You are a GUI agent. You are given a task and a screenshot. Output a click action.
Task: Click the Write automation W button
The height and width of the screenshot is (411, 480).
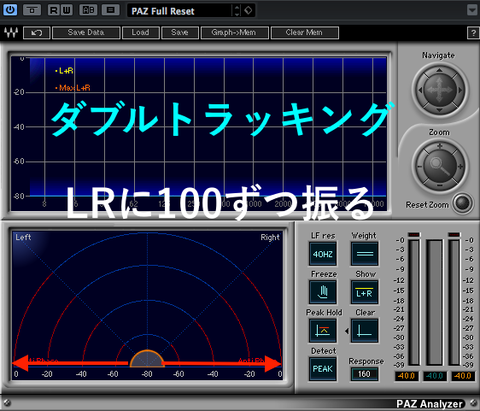point(66,10)
